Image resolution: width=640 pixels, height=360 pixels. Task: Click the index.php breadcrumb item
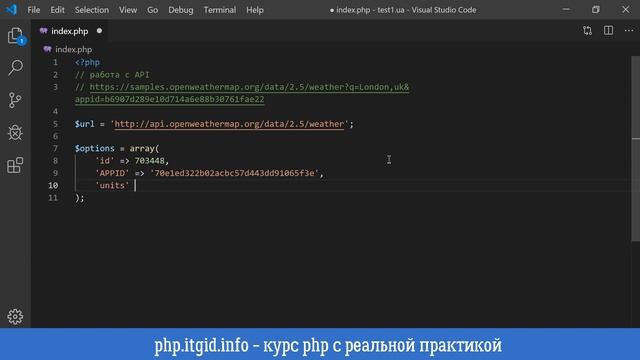point(73,49)
